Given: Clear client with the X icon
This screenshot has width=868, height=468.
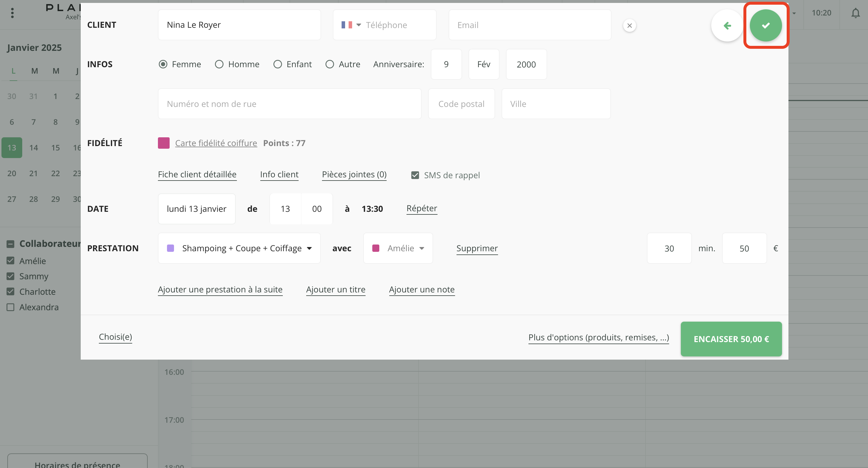Looking at the screenshot, I should [x=629, y=26].
